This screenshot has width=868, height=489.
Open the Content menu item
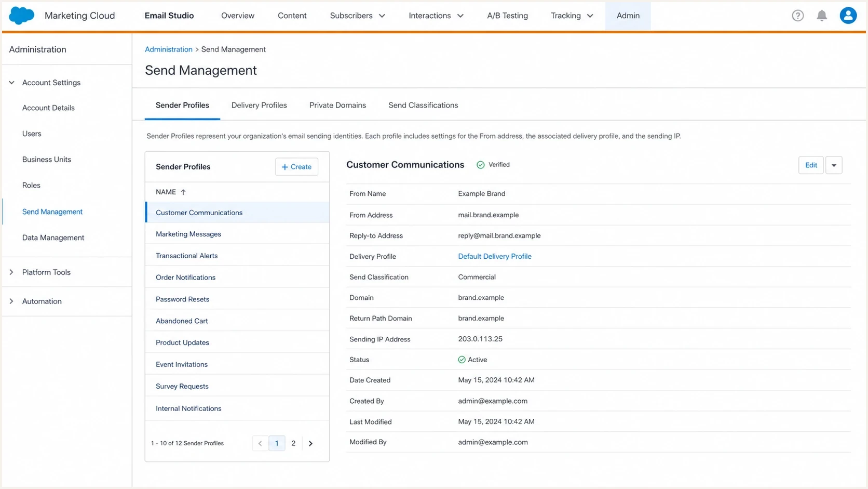click(x=292, y=16)
